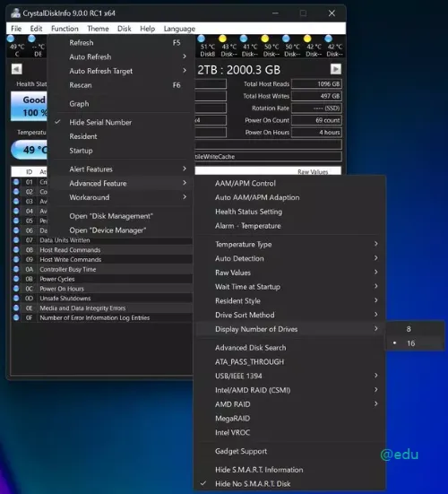Click the next disk right arrow button
The image size is (448, 494).
[x=336, y=69]
